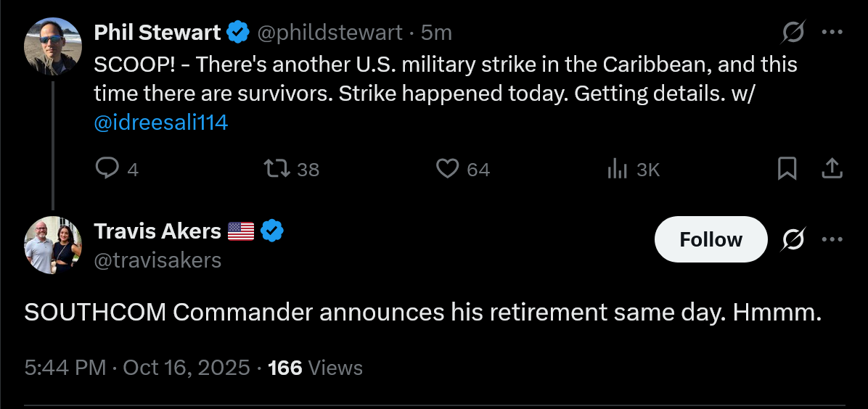The height and width of the screenshot is (409, 868).
Task: Open the 5:44 PM Oct 16, 2025 timestamp
Action: pyautogui.click(x=137, y=368)
